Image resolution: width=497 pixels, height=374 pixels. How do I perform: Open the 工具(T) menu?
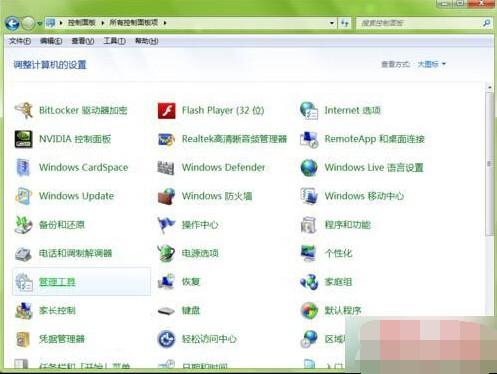click(115, 41)
